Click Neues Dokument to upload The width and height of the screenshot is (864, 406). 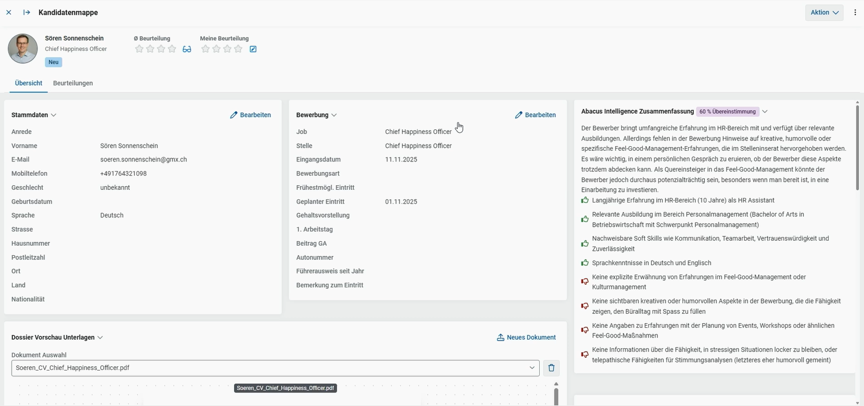(526, 337)
